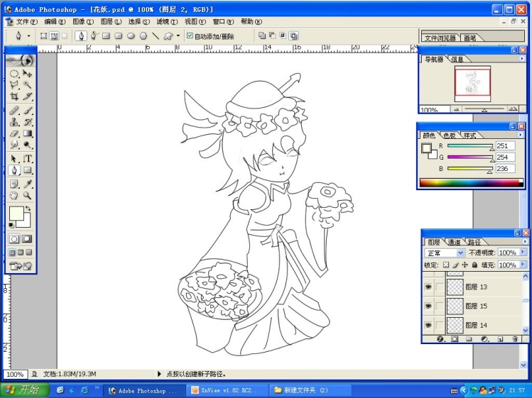Select the History Brush tool
This screenshot has height=398, width=532.
coord(28,122)
